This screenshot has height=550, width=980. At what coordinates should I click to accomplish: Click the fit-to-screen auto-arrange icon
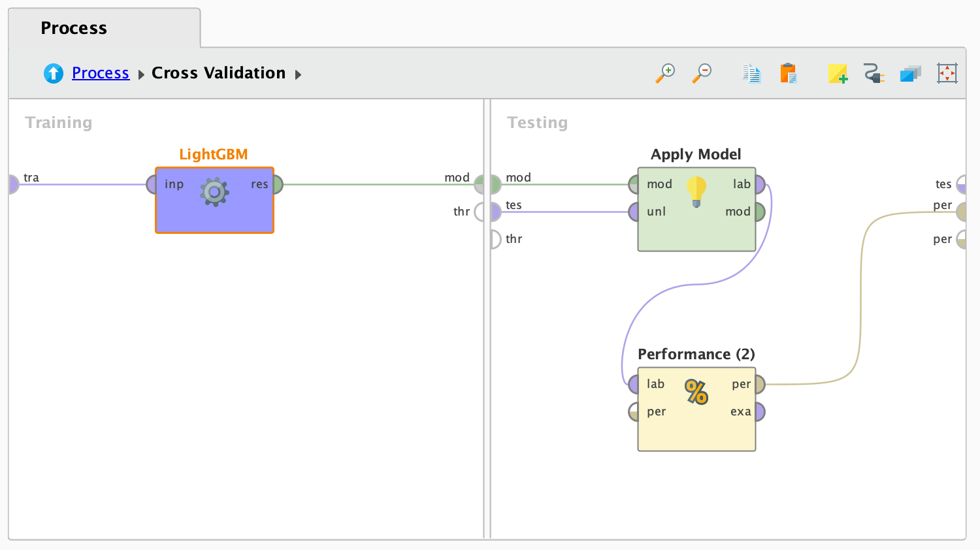point(947,73)
